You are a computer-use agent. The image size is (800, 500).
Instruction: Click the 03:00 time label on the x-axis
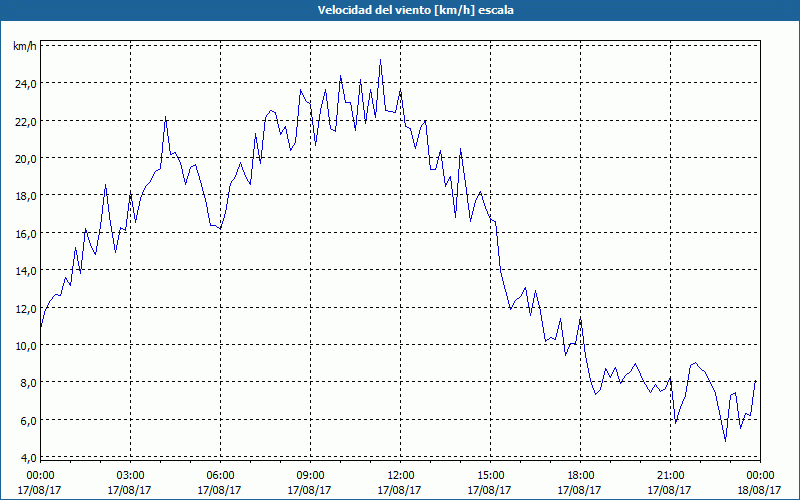click(130, 476)
